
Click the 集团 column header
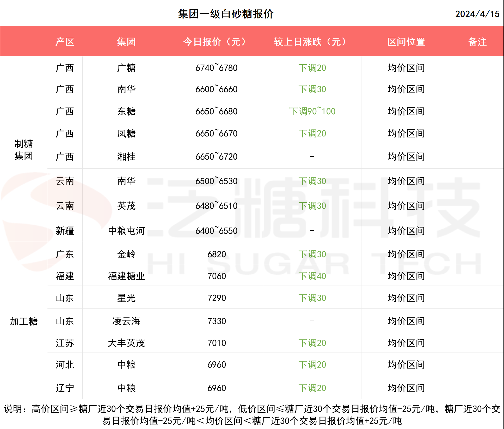coord(126,42)
